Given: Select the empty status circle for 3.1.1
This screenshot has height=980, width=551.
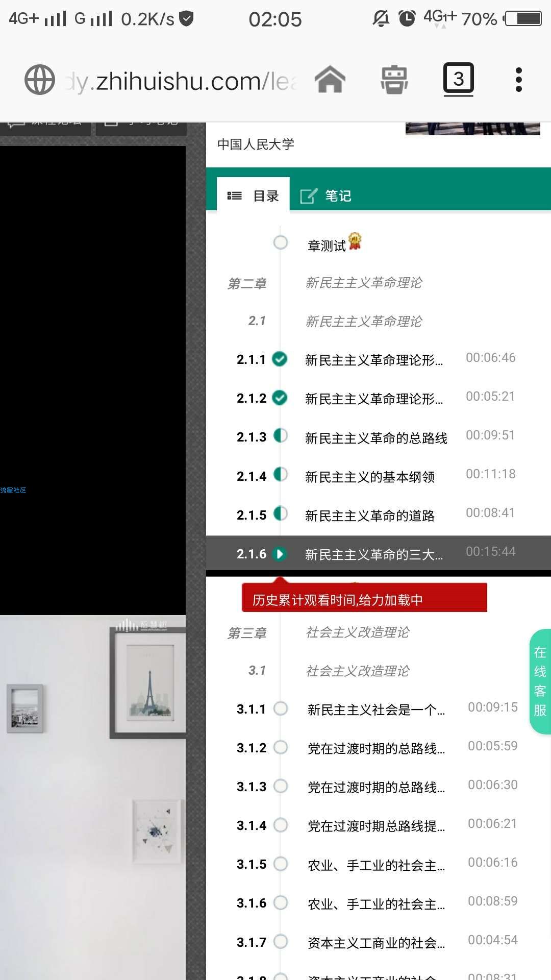Looking at the screenshot, I should tap(281, 708).
